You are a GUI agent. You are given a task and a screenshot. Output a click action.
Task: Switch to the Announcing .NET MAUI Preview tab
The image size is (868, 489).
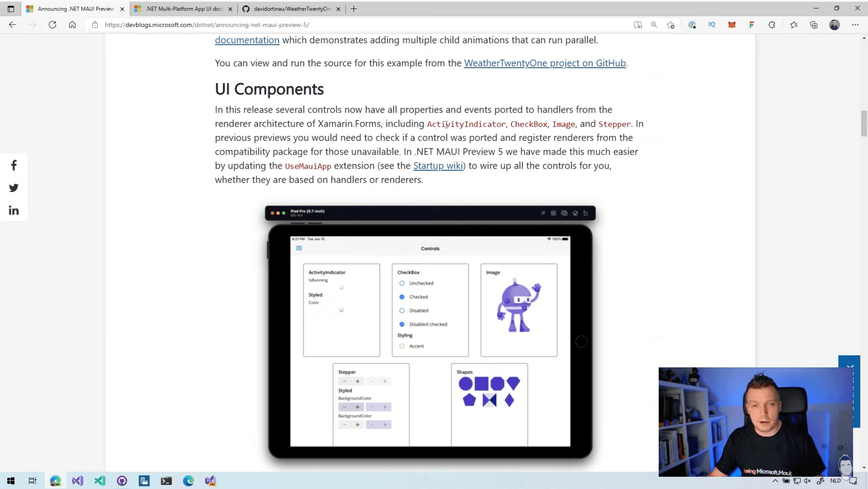tap(75, 8)
